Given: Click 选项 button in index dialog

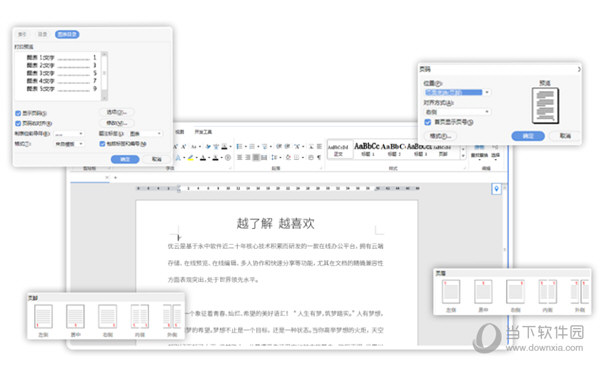Looking at the screenshot, I should [x=116, y=112].
